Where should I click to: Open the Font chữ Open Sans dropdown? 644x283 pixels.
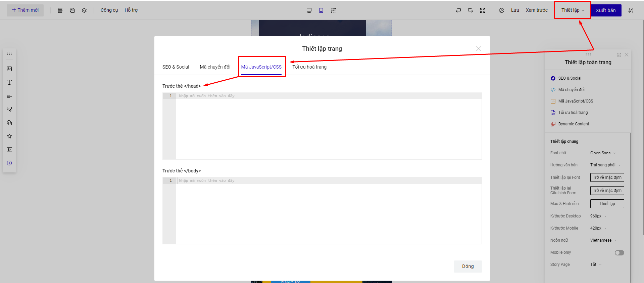(603, 153)
